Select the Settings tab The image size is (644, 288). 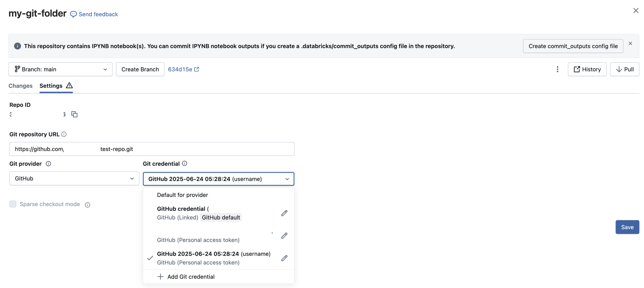(51, 86)
